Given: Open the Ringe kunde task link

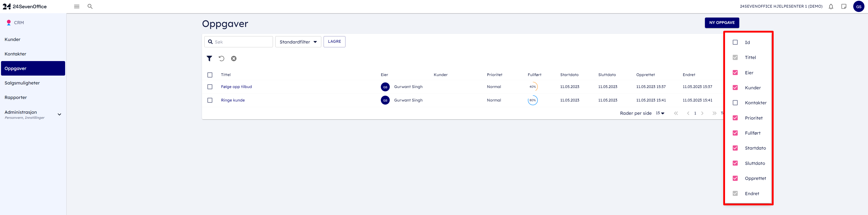Looking at the screenshot, I should click(233, 101).
